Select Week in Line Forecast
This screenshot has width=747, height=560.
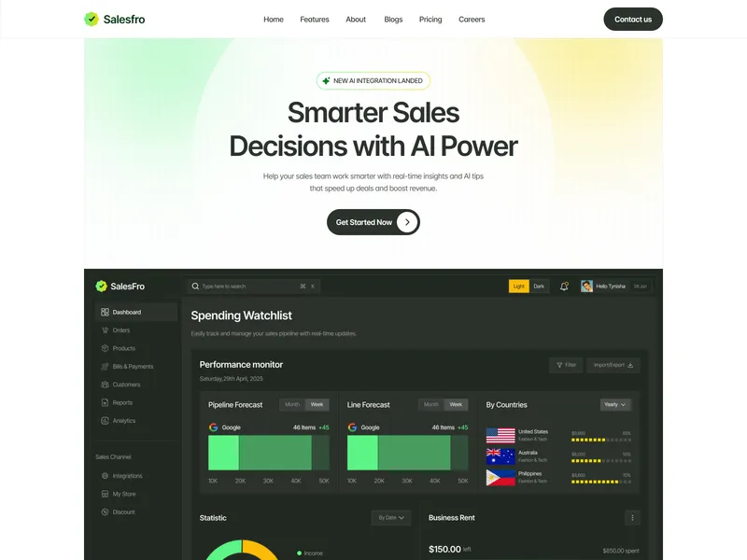pos(456,404)
